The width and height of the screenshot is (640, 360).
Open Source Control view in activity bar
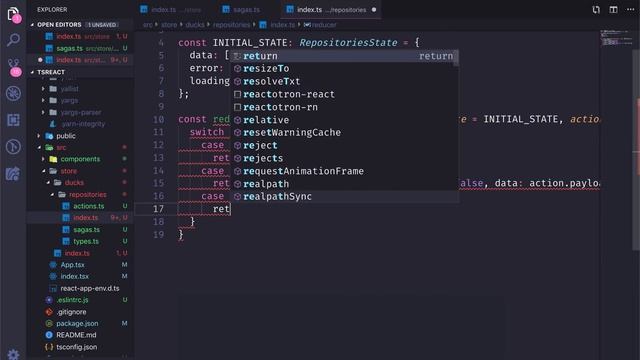pos(14,67)
